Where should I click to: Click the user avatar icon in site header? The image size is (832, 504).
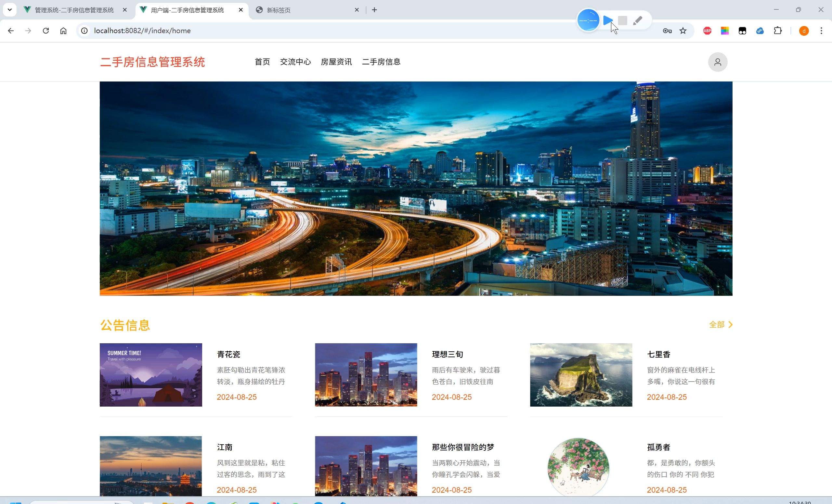718,62
